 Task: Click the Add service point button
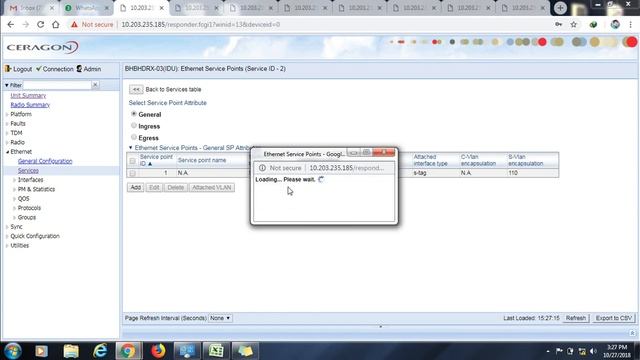(136, 187)
